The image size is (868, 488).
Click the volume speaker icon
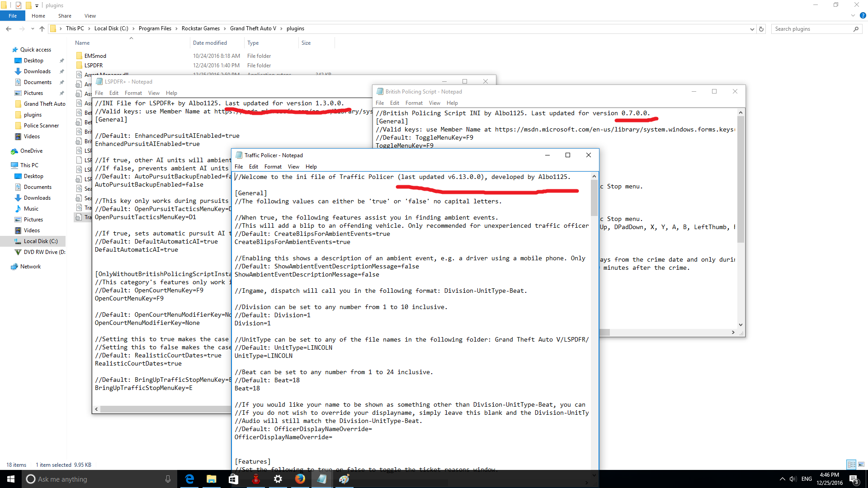pyautogui.click(x=793, y=479)
